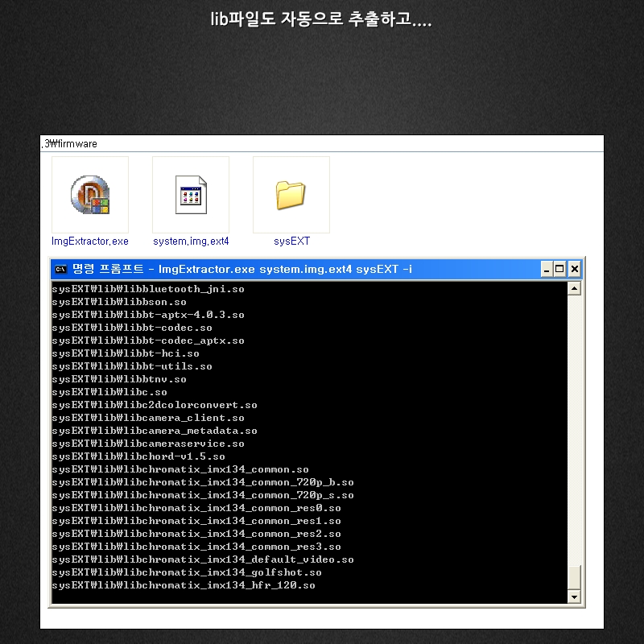Maximize the ImgExtractor command prompt window
This screenshot has width=644, height=644.
point(560,269)
